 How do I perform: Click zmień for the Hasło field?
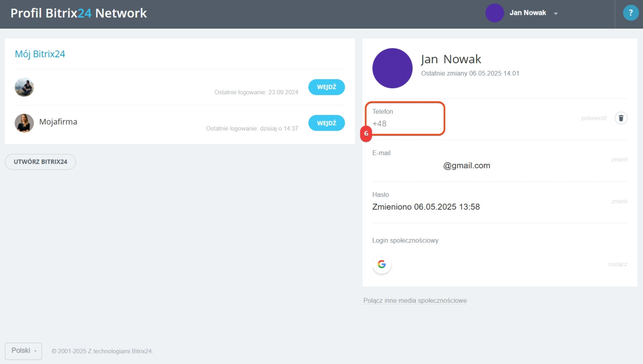point(619,201)
